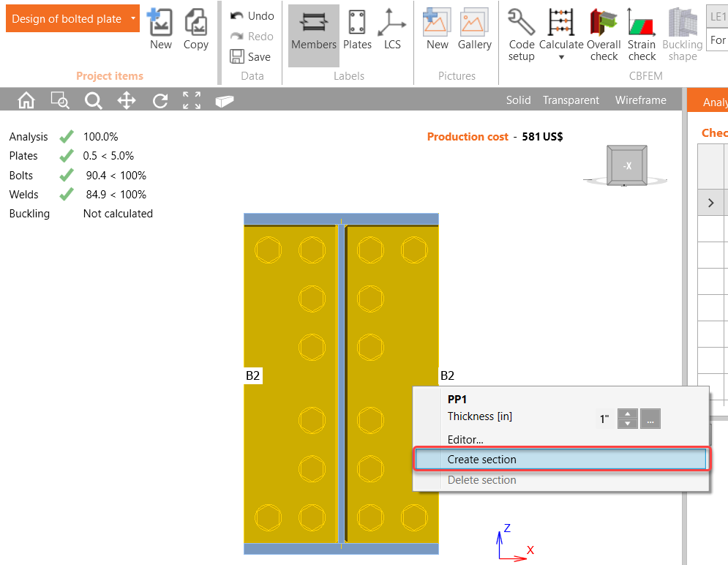The image size is (728, 565).
Task: Expand the right Check panel chevron
Action: tap(712, 202)
